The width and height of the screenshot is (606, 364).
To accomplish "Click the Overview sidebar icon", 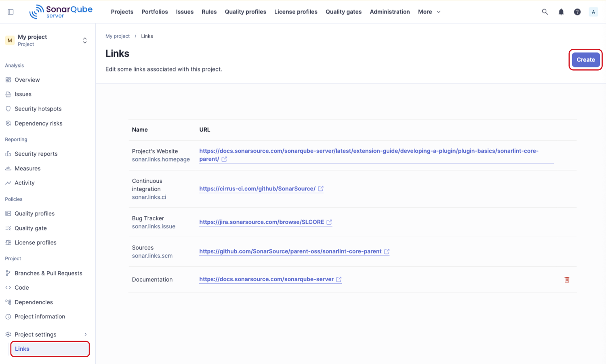I will [x=8, y=80].
